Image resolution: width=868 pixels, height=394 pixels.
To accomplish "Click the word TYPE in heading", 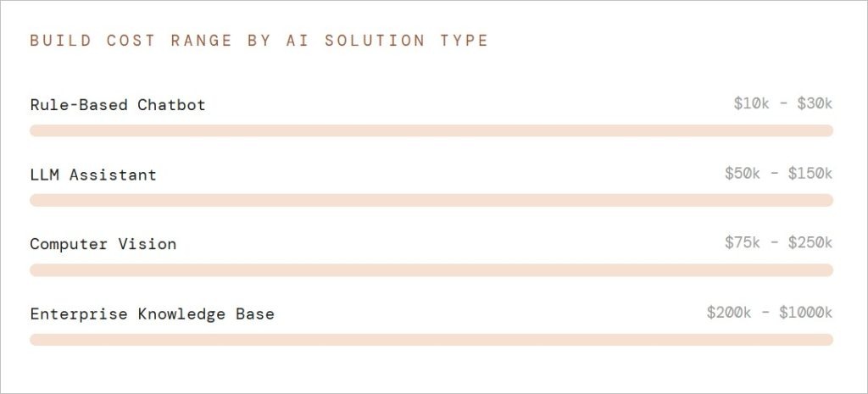I will click(465, 40).
